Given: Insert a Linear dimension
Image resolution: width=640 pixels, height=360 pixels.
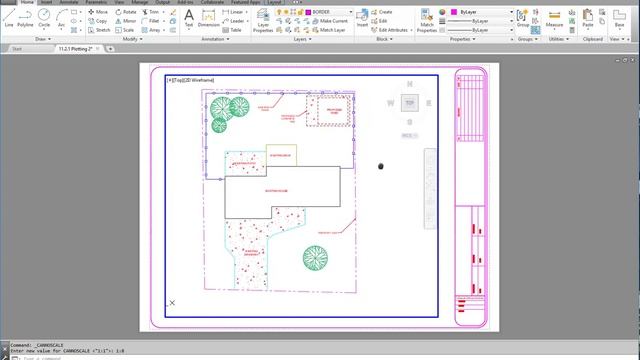Looking at the screenshot, I should tap(233, 12).
